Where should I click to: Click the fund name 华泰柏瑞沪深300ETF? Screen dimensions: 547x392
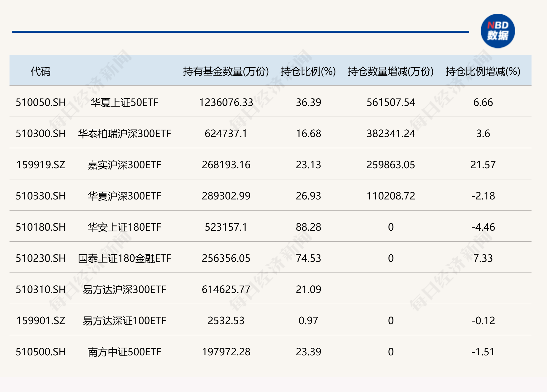(x=124, y=133)
